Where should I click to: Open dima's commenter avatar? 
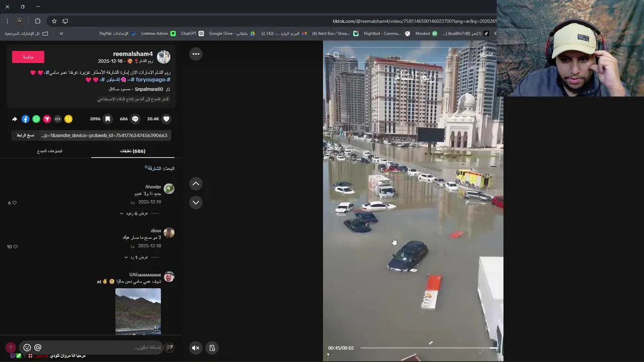click(169, 232)
